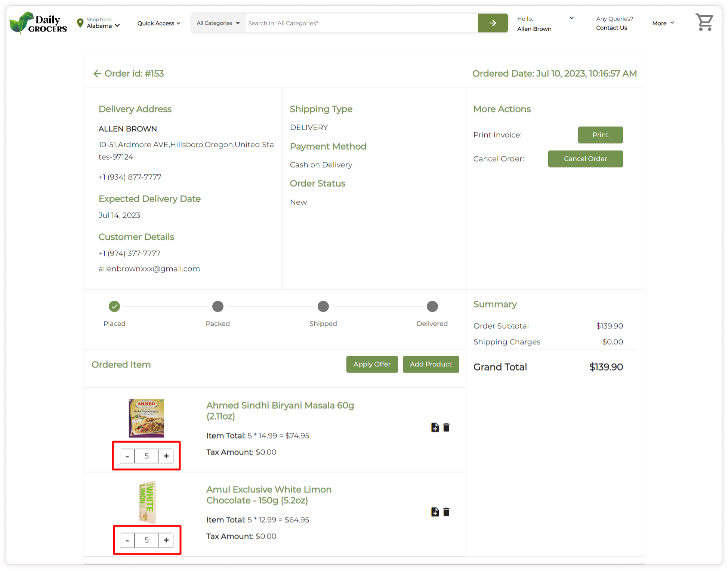
Task: Delete Ahmed Sindhi Biryani Masala item
Action: [446, 427]
